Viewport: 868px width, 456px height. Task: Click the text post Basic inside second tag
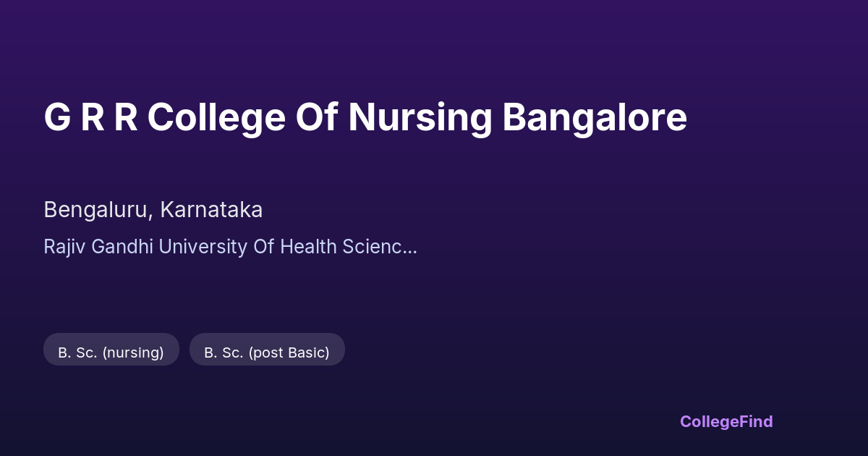[x=289, y=352]
